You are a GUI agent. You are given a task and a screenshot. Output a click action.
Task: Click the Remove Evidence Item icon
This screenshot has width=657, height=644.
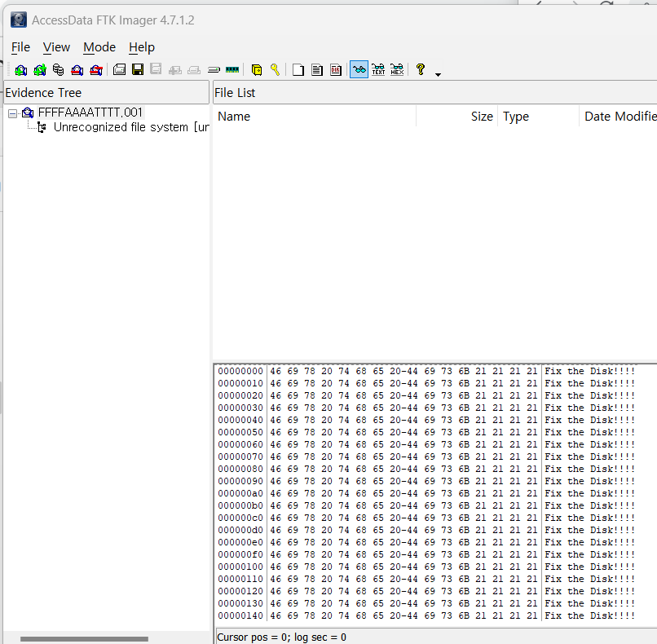click(x=77, y=69)
